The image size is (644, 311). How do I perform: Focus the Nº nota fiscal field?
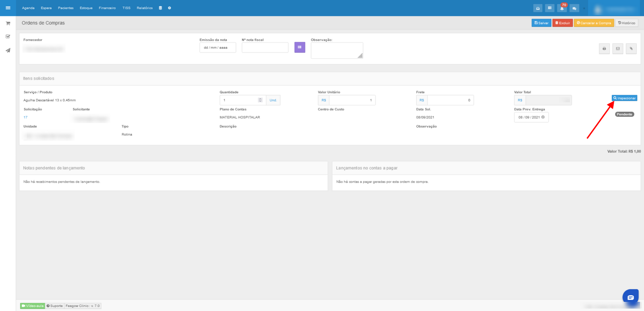pos(265,48)
